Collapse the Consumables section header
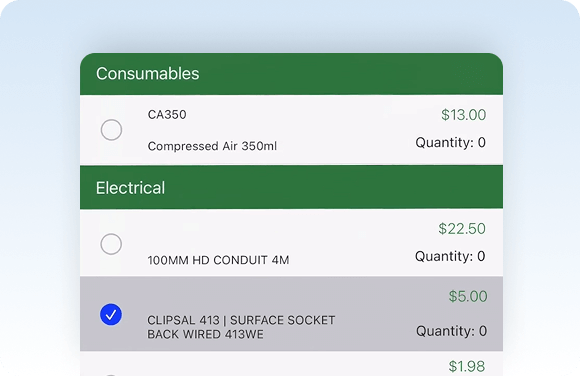The height and width of the screenshot is (391, 580). [x=291, y=74]
